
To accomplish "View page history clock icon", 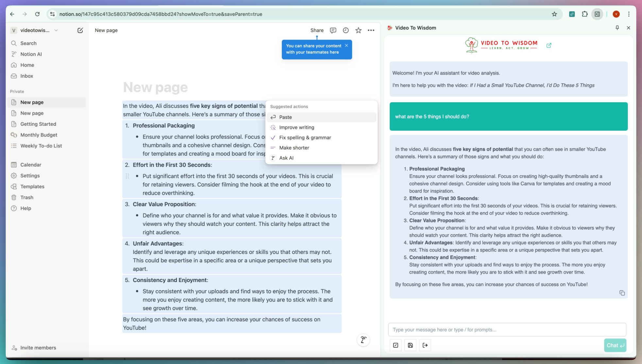I will [x=346, y=30].
